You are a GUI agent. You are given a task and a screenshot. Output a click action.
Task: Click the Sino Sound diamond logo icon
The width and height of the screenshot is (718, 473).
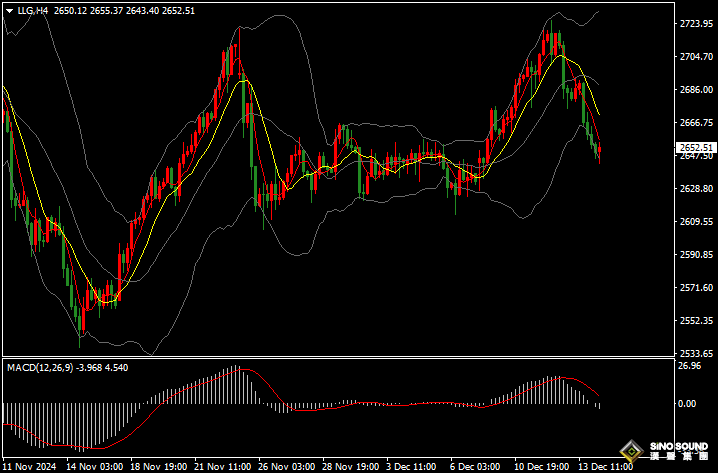pyautogui.click(x=632, y=451)
